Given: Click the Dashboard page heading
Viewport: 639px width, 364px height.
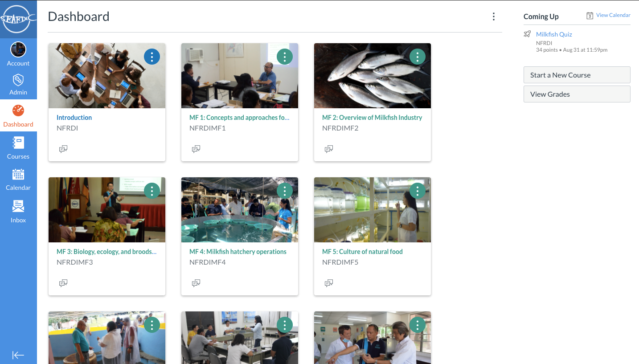Looking at the screenshot, I should [x=78, y=16].
